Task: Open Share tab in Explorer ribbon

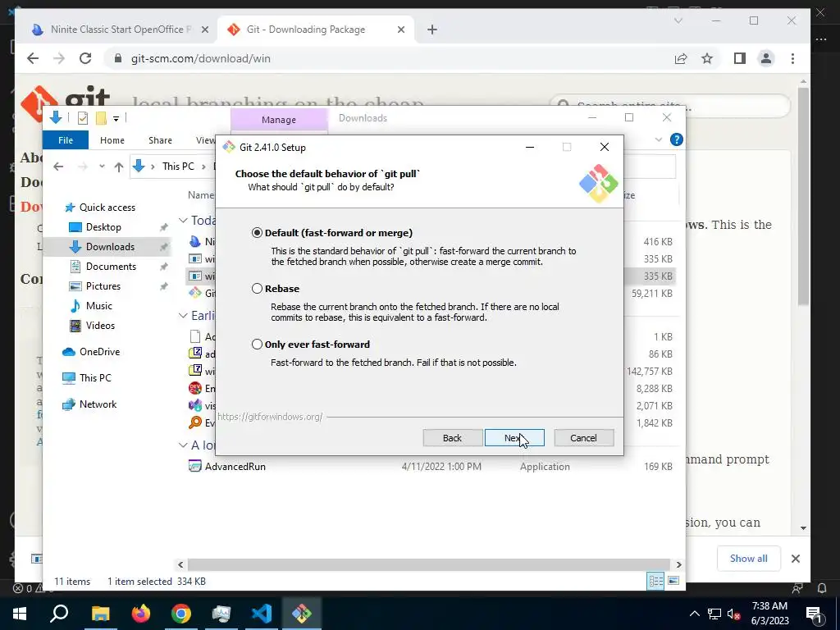Action: click(160, 140)
